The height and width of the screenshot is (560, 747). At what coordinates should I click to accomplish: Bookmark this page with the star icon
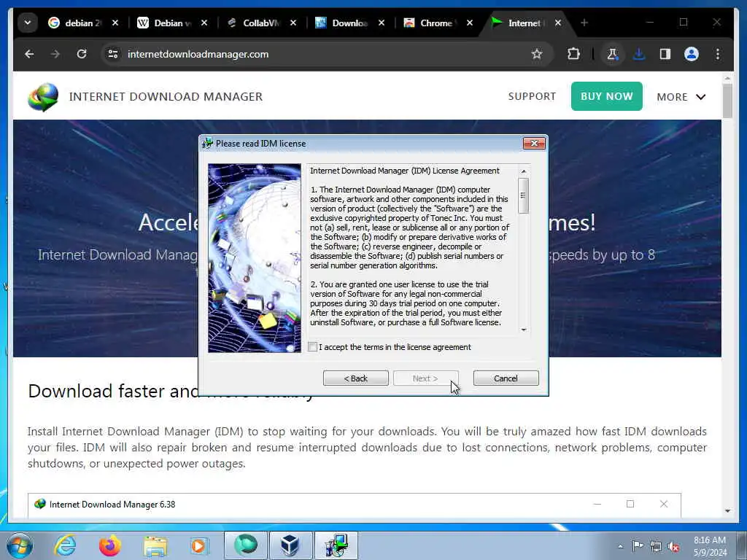[x=537, y=54]
